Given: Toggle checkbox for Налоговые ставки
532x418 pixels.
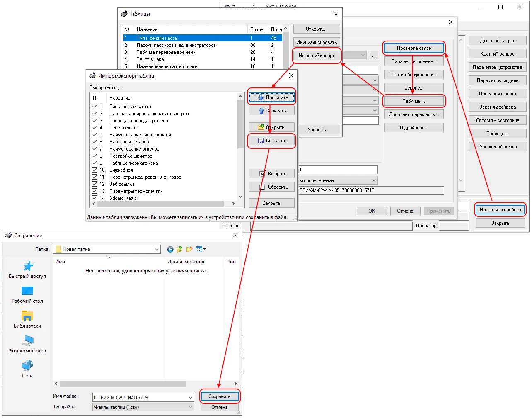Looking at the screenshot, I should [94, 142].
